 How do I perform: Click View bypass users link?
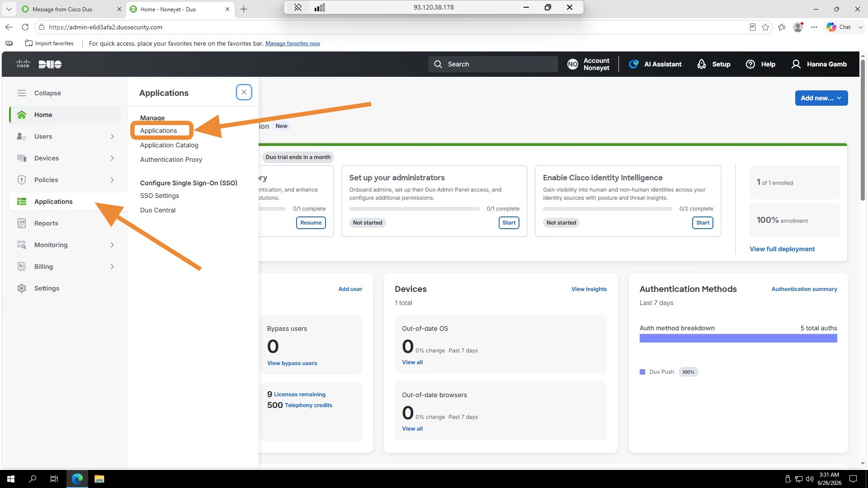click(x=292, y=363)
